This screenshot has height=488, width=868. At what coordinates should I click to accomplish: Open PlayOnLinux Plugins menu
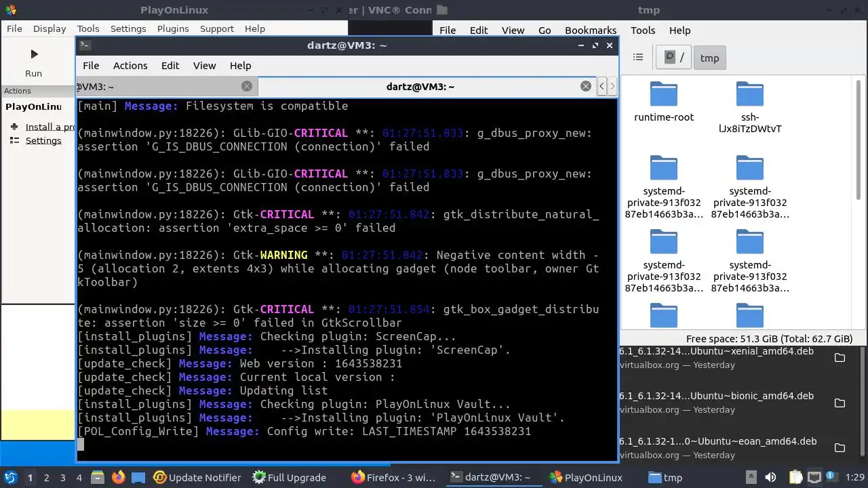(173, 28)
